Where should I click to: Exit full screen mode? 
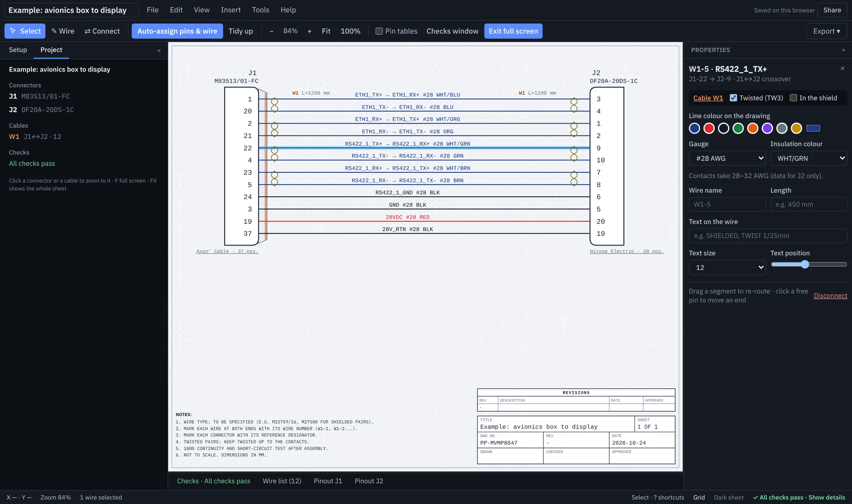[x=513, y=31]
